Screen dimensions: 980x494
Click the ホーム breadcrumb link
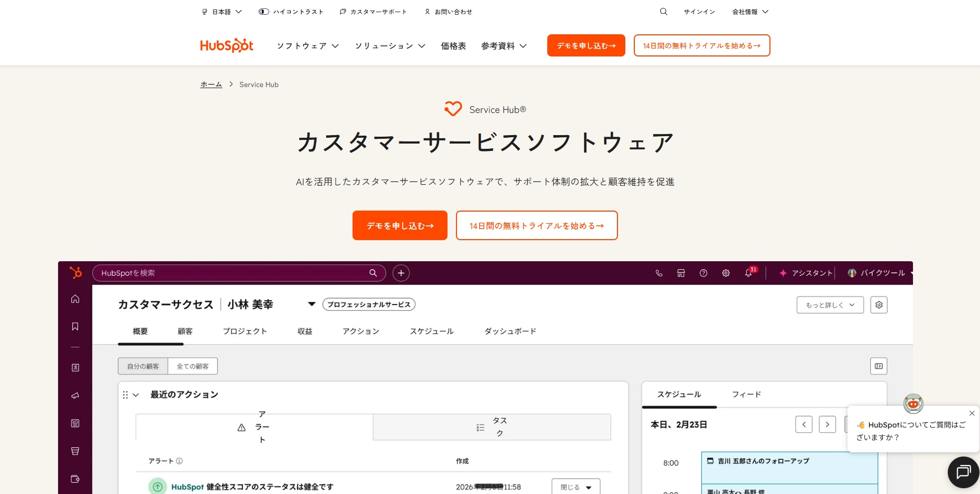[x=211, y=84]
